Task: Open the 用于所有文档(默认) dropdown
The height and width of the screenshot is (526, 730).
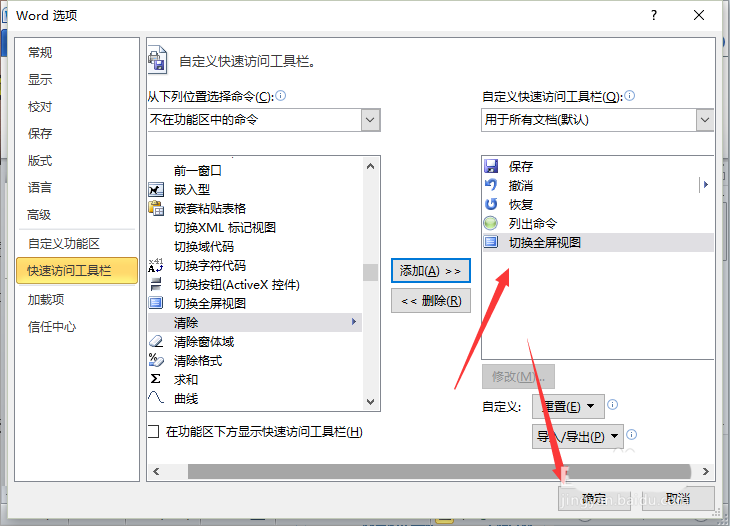Action: pos(705,120)
